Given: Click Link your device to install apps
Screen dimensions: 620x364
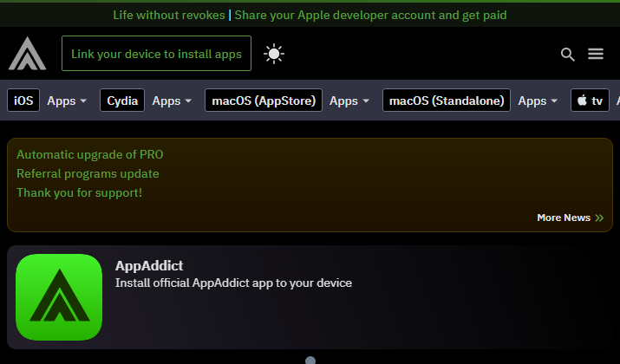Looking at the screenshot, I should pyautogui.click(x=156, y=54).
